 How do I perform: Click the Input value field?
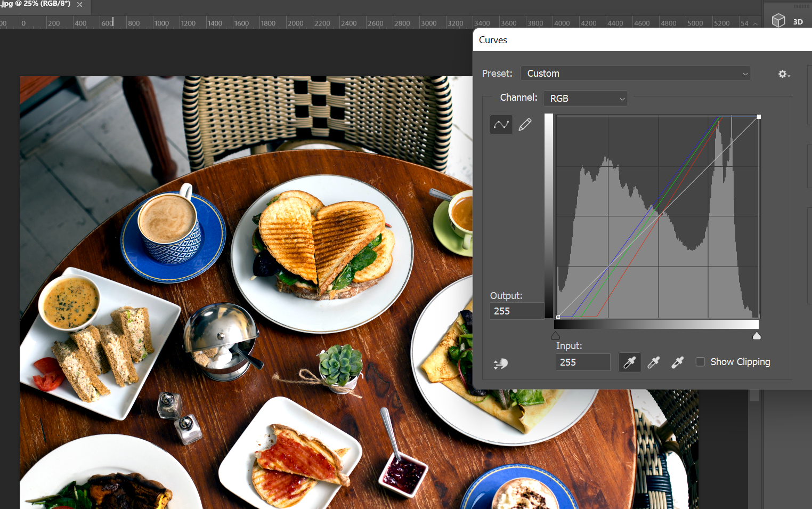tap(583, 362)
